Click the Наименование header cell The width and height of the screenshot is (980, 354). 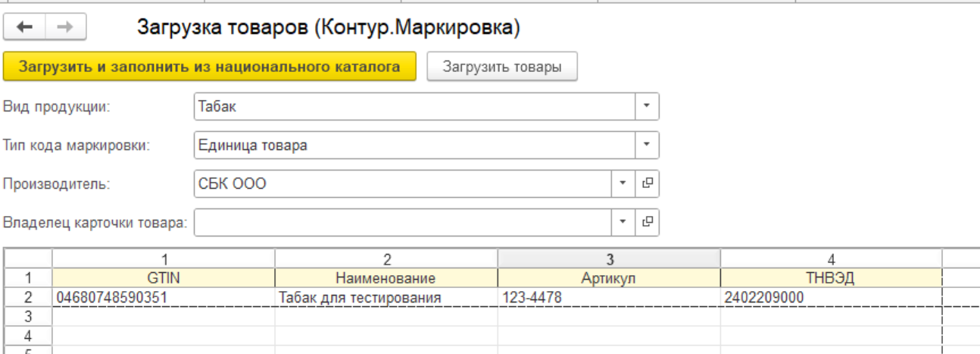tap(385, 278)
